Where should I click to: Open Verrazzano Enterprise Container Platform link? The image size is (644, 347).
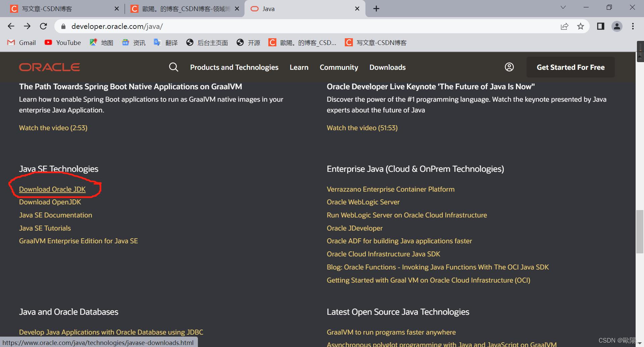point(391,189)
